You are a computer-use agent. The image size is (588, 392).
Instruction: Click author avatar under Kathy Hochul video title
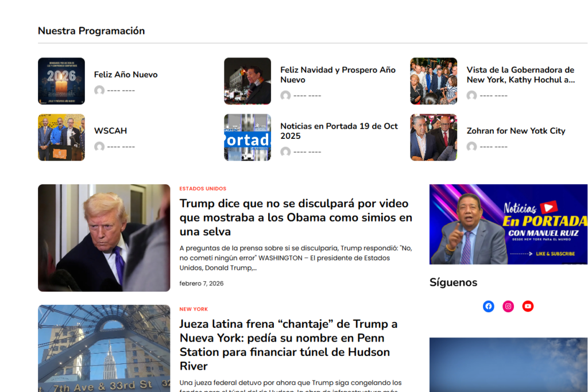click(471, 96)
